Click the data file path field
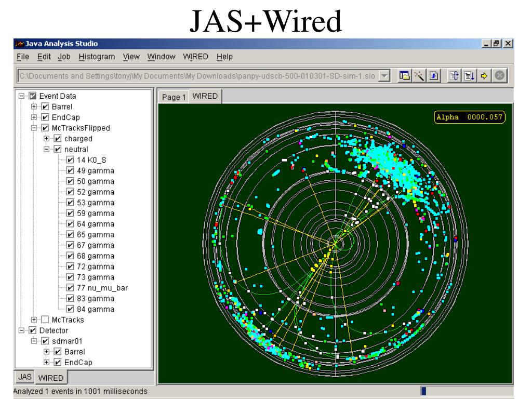 coord(198,76)
